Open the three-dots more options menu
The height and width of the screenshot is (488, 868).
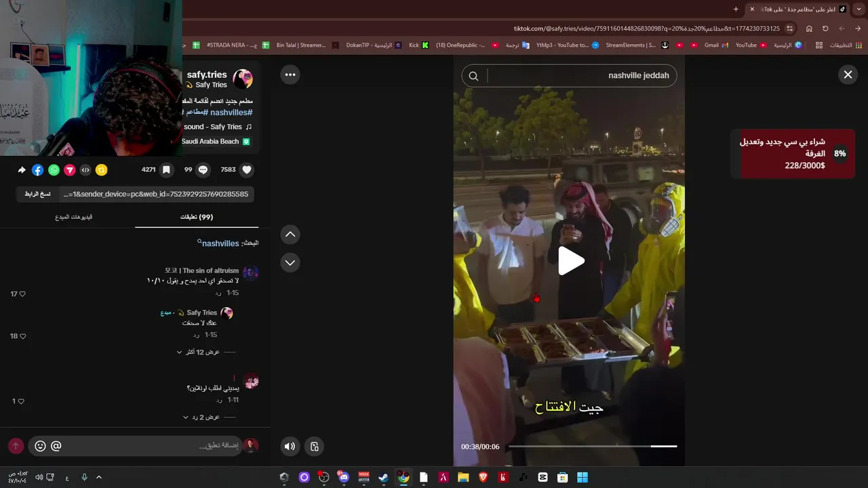click(x=290, y=75)
